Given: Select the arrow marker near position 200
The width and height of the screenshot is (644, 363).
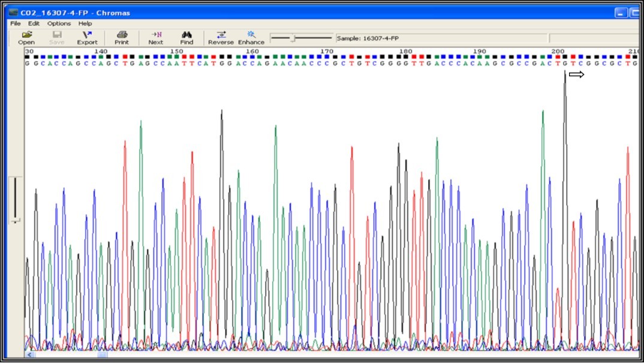Looking at the screenshot, I should coord(577,74).
